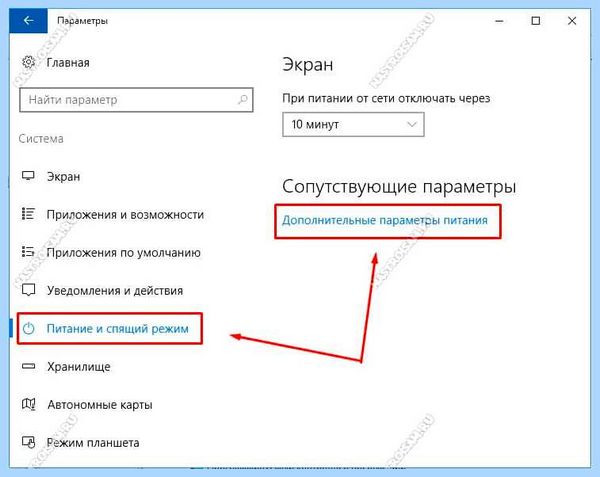Click the Хранилище drive icon
The width and height of the screenshot is (600, 477).
pos(28,366)
